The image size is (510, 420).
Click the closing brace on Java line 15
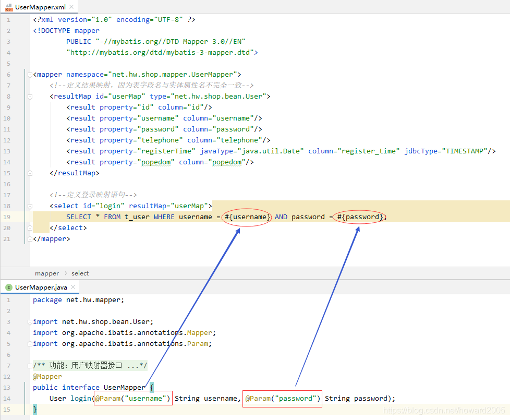[35, 410]
